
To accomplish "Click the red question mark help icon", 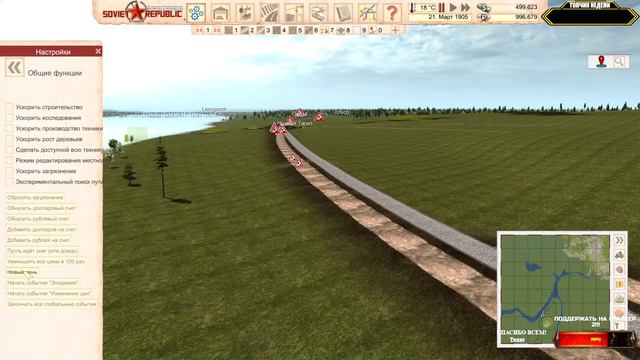I will pyautogui.click(x=392, y=13).
